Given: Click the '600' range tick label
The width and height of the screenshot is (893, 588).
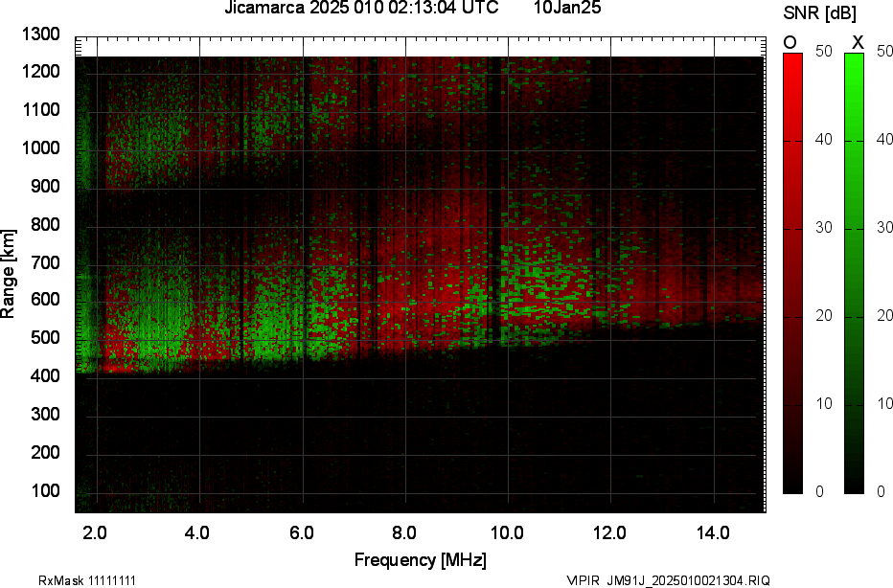Looking at the screenshot, I should [44, 300].
